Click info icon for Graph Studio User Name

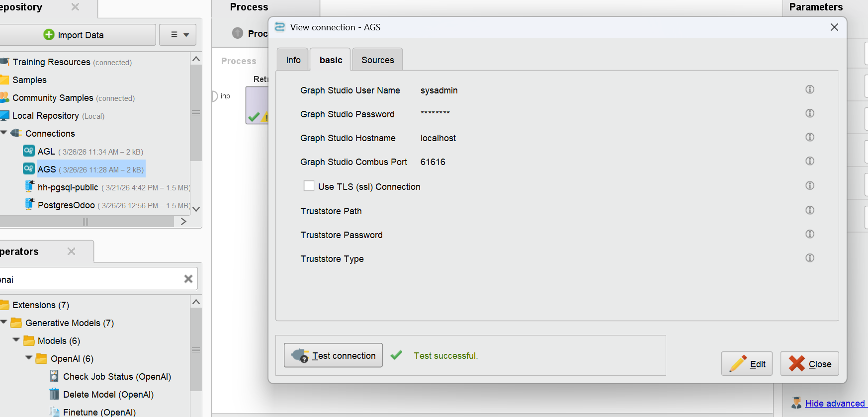pos(810,89)
